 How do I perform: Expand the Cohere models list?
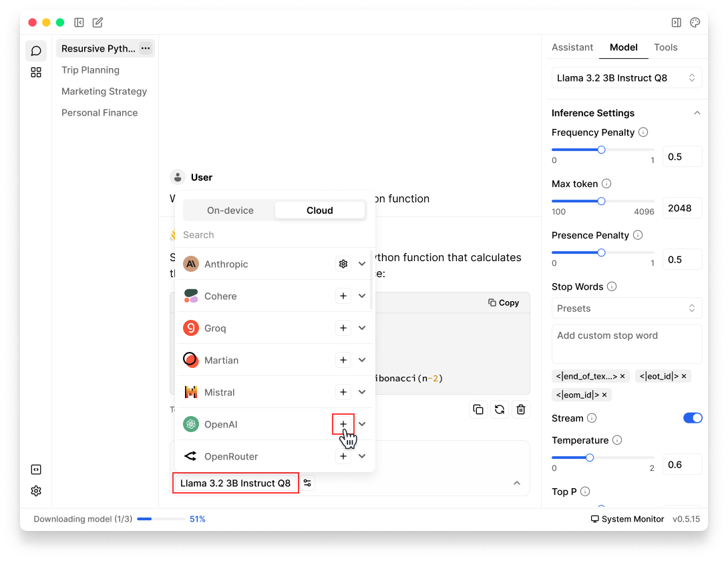pos(362,296)
